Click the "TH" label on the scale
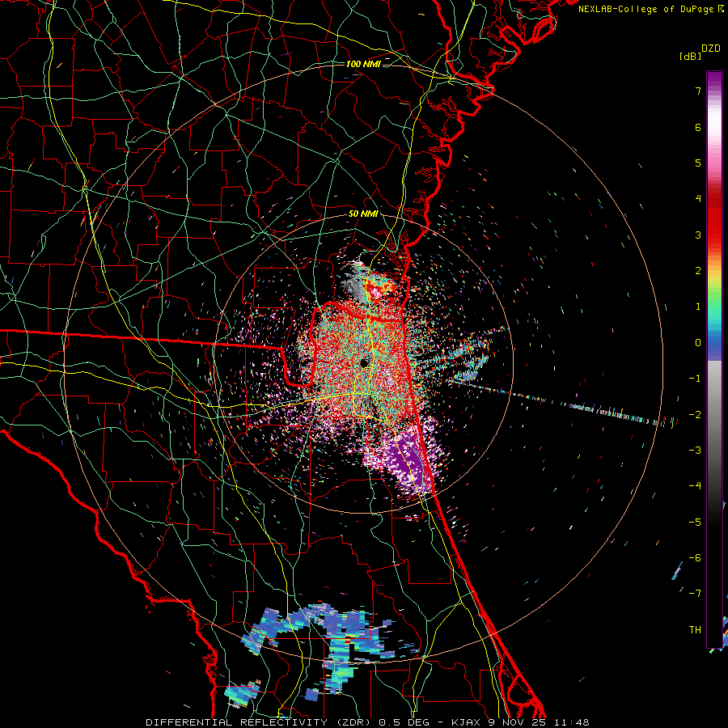This screenshot has width=728, height=728. [x=695, y=630]
